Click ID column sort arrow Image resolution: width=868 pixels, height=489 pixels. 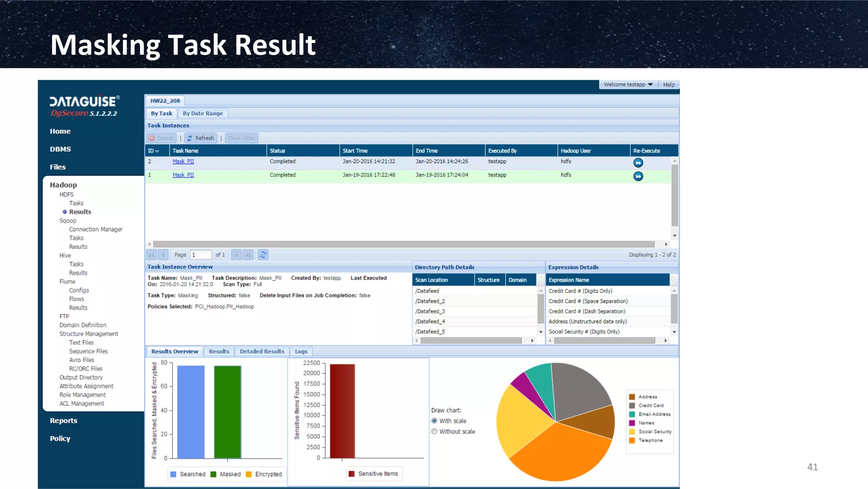point(157,151)
